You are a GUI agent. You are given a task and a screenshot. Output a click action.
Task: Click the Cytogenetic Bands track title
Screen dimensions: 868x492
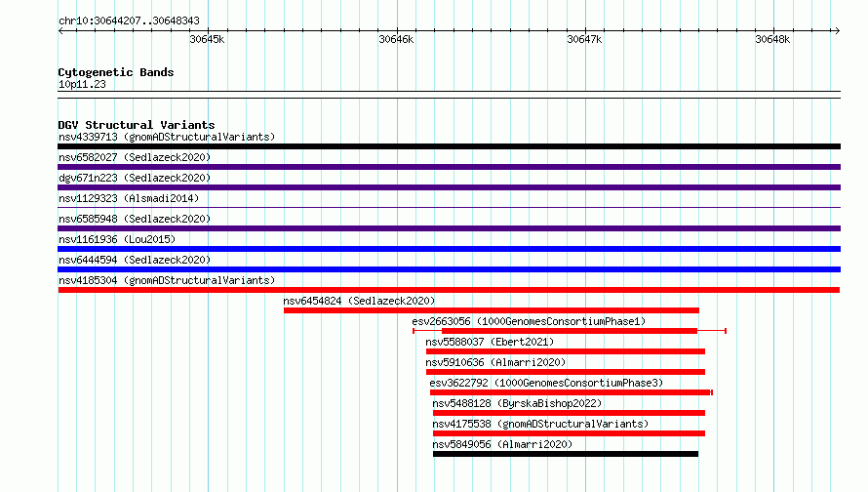click(116, 72)
